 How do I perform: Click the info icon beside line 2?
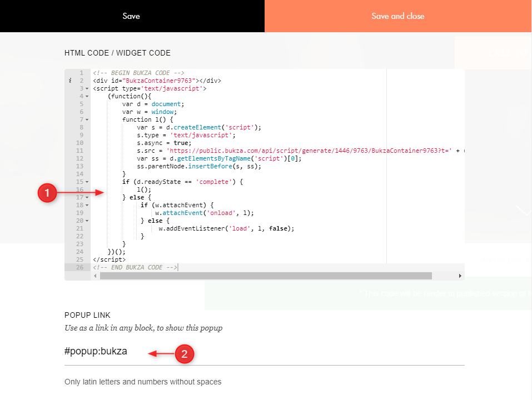click(69, 81)
